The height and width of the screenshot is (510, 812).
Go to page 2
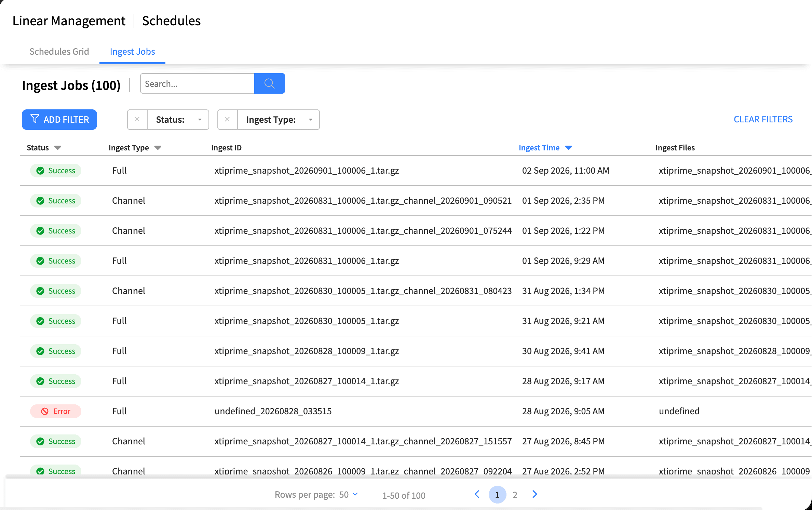(515, 495)
